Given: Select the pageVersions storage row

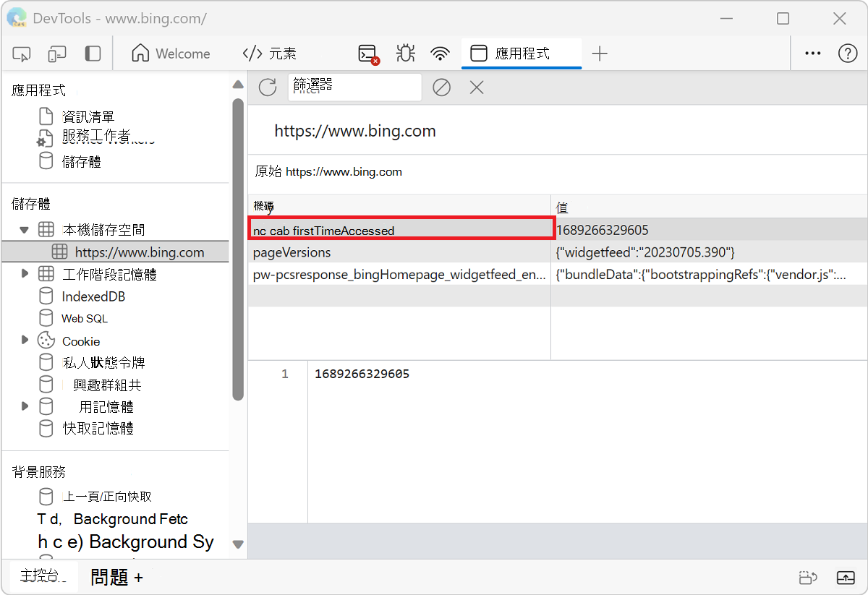Looking at the screenshot, I should 304,252.
